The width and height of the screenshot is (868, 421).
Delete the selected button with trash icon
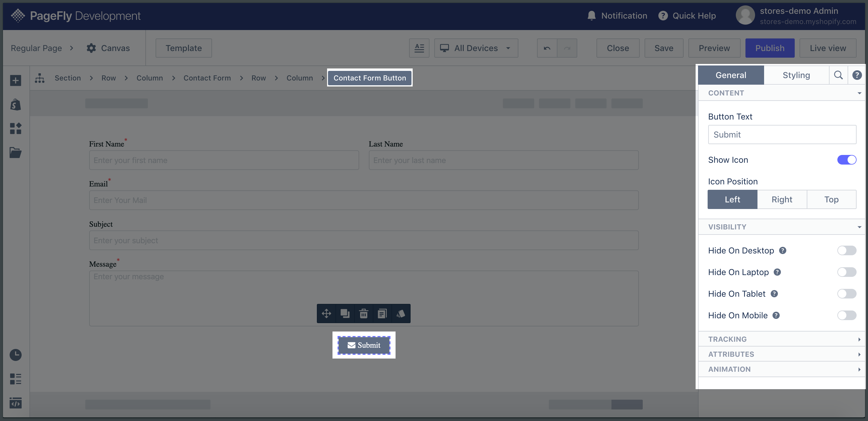coord(364,313)
